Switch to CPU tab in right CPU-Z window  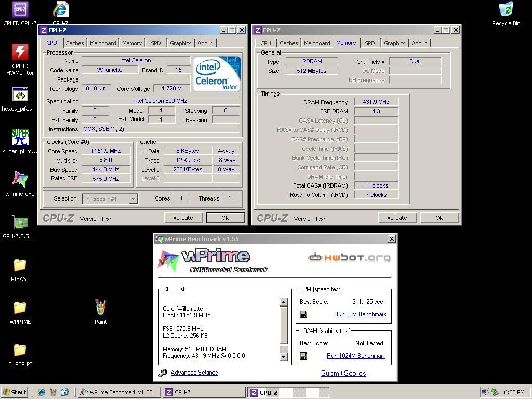click(265, 43)
